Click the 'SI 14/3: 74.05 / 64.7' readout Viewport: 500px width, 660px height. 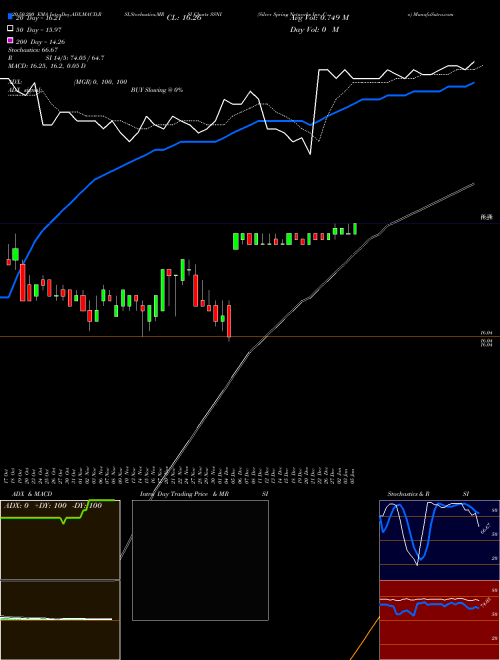pos(75,58)
